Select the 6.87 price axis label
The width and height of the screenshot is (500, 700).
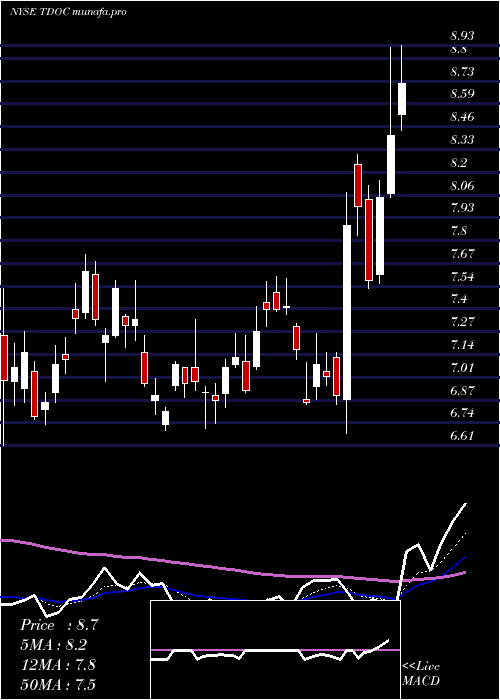pos(462,390)
